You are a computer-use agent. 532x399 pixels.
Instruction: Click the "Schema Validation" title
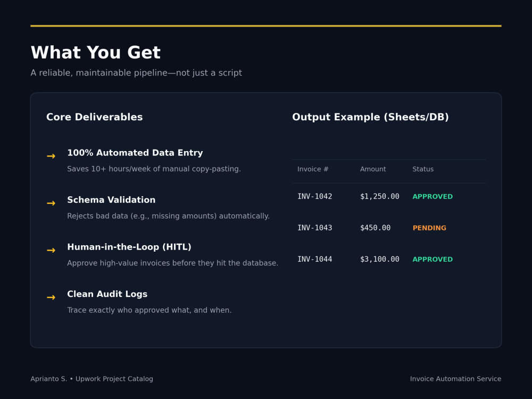coord(111,200)
